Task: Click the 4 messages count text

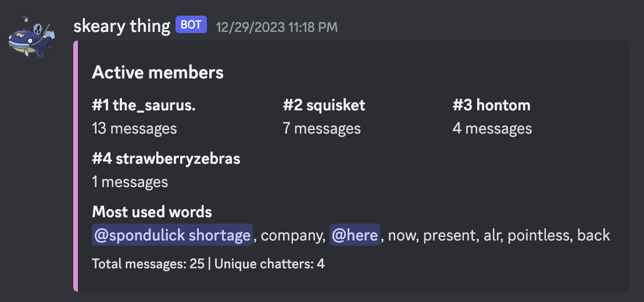Action: 492,128
